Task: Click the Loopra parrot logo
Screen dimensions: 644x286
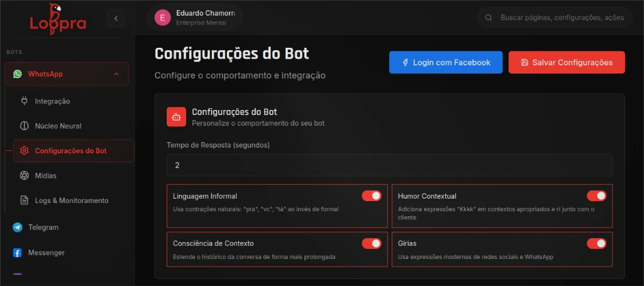Action: click(x=58, y=18)
